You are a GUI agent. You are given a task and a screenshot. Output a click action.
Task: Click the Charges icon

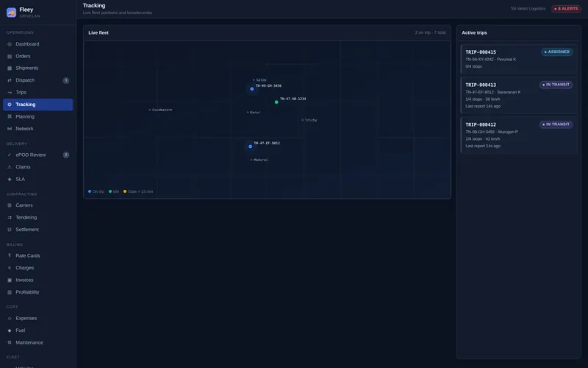point(10,268)
